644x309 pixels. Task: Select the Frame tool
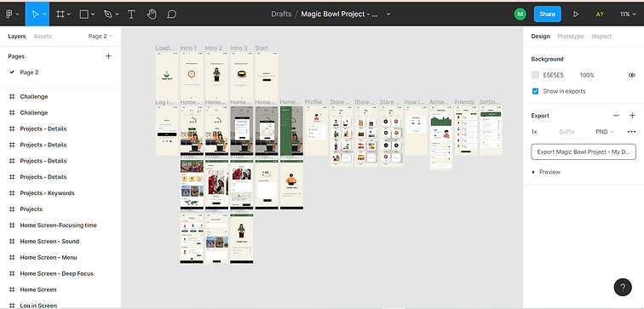pyautogui.click(x=60, y=14)
